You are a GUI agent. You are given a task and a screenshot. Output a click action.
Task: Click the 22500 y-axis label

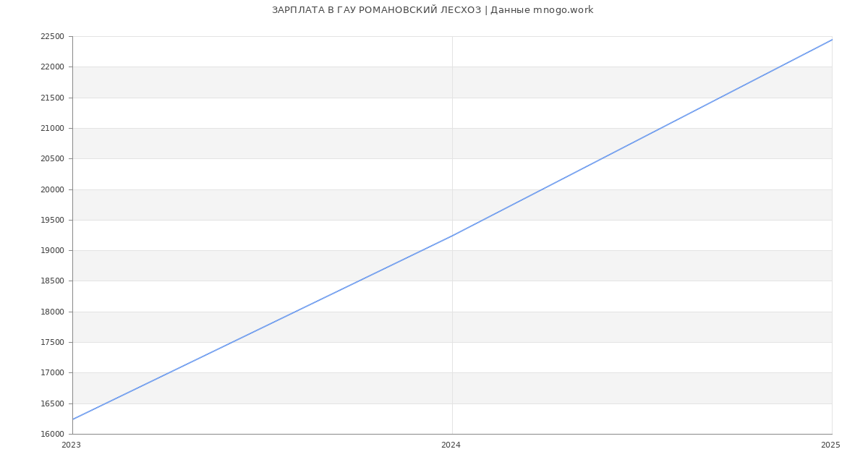pyautogui.click(x=52, y=37)
